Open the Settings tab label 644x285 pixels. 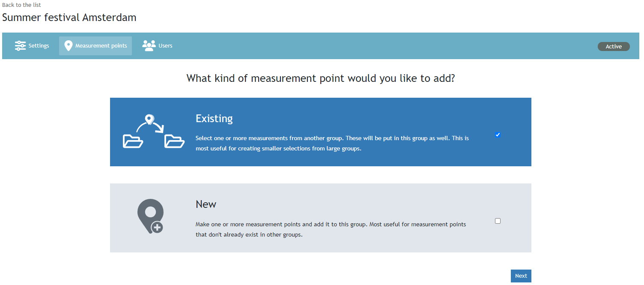tap(39, 46)
